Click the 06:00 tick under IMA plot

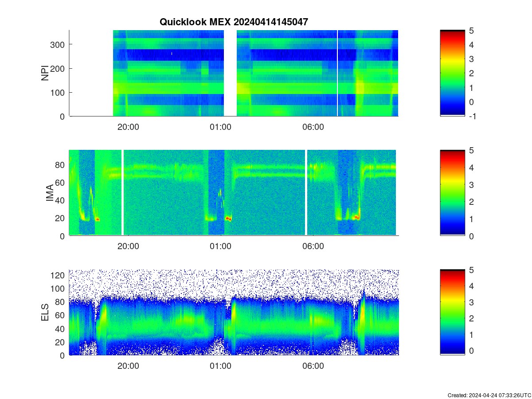pos(313,246)
